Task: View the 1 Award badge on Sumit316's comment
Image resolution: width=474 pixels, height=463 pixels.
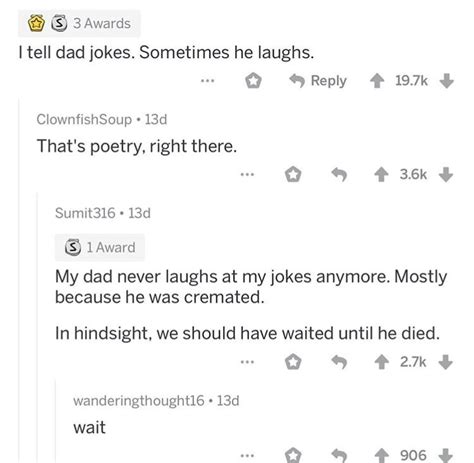Action: click(x=100, y=247)
